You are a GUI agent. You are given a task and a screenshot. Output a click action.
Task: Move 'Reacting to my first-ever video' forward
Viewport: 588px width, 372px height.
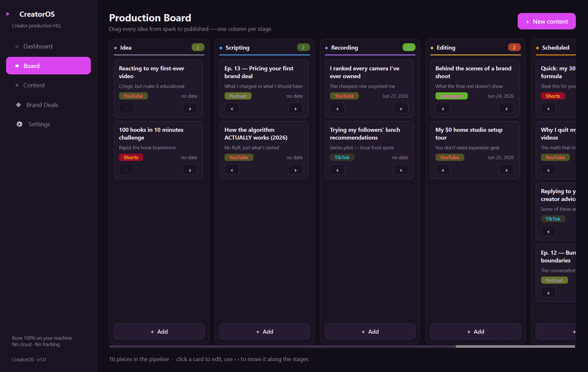click(x=190, y=108)
